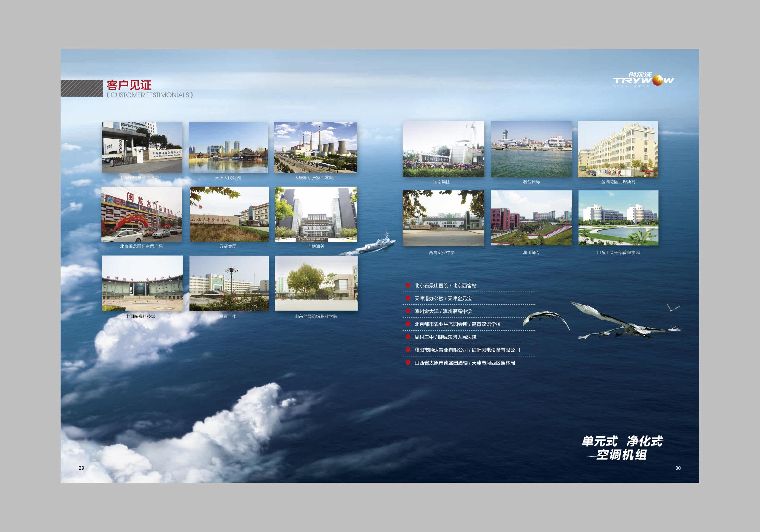The width and height of the screenshot is (760, 532).
Task: Select the 烟台长岛 seaside photo
Action: tap(531, 149)
